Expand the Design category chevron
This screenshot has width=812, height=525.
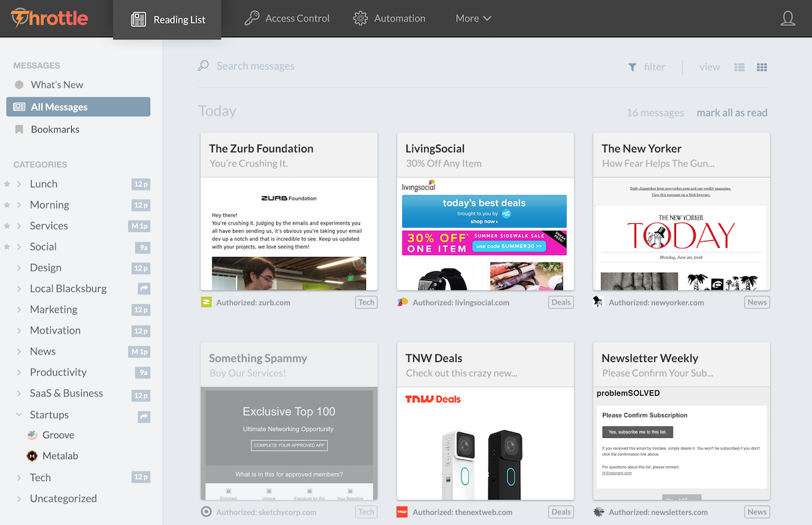pyautogui.click(x=19, y=268)
